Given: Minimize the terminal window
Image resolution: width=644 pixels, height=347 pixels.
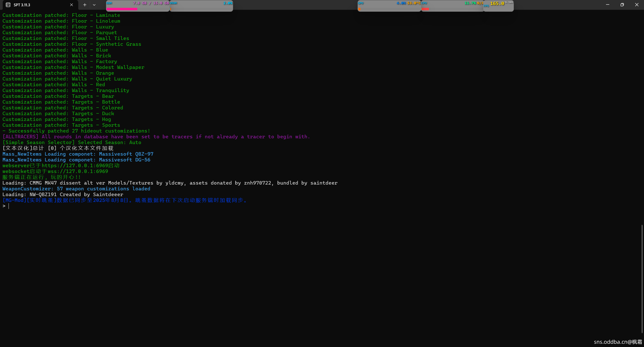Looking at the screenshot, I should (x=608, y=5).
